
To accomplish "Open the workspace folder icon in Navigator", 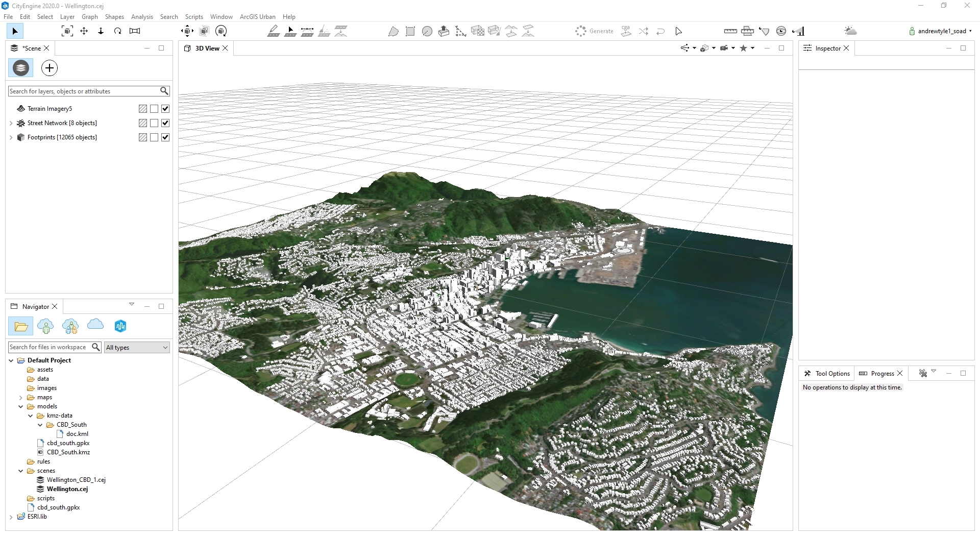I will coord(21,326).
